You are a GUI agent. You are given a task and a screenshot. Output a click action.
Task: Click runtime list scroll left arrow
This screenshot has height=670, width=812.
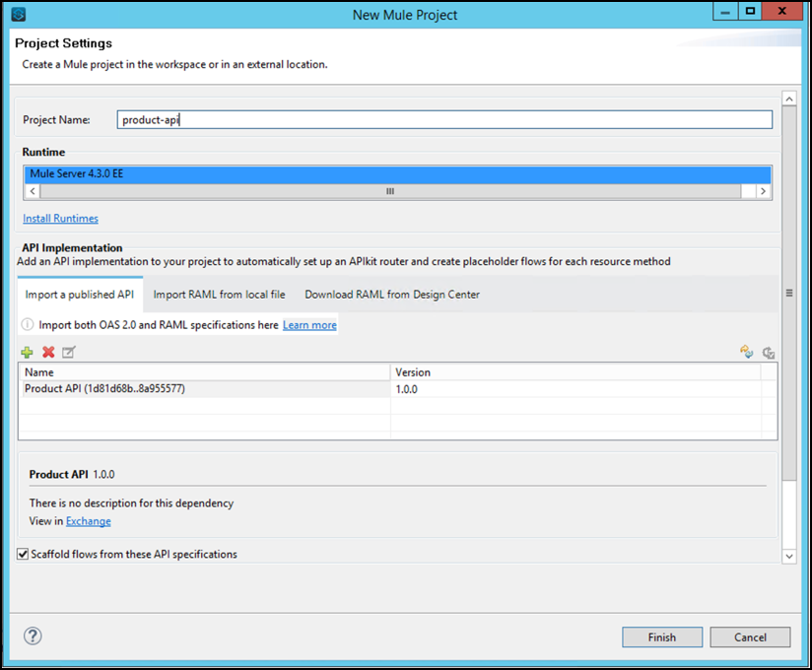point(33,191)
